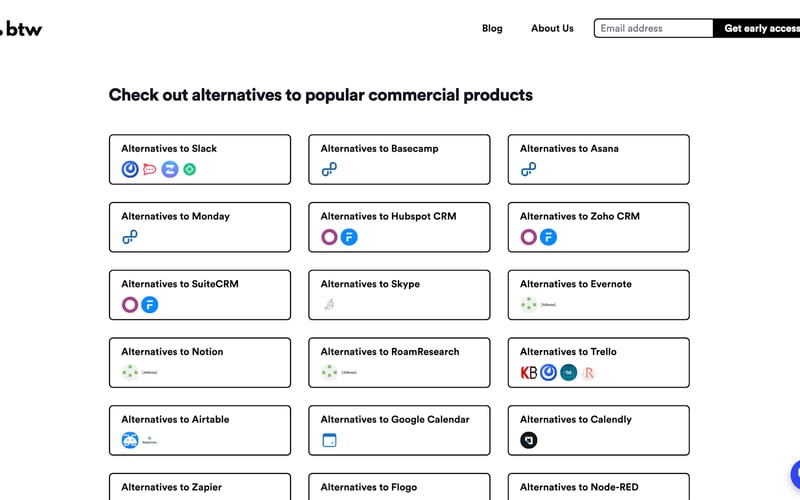The height and width of the screenshot is (500, 800).
Task: Go to About Us in the header
Action: coord(552,28)
